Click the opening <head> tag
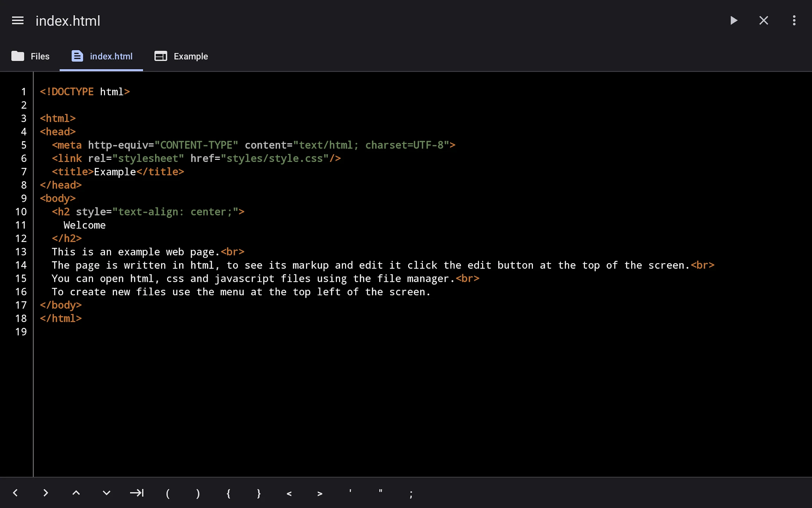Viewport: 812px width, 508px height. [57, 132]
